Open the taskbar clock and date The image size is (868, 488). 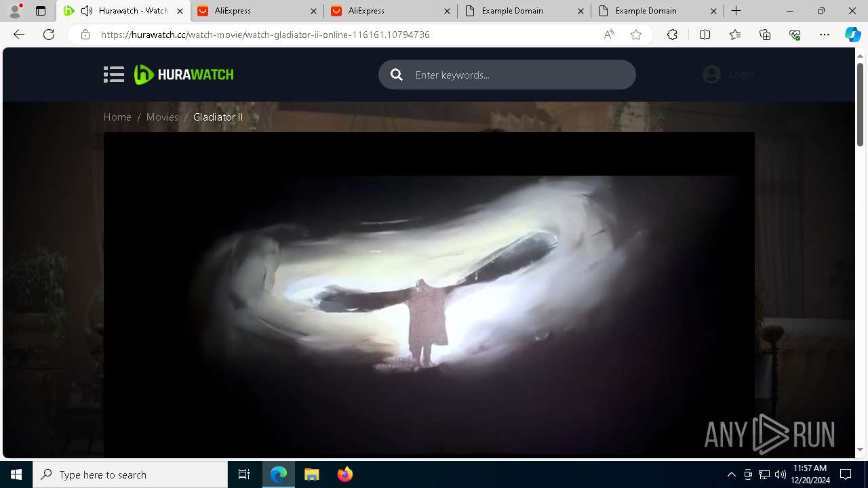pos(809,474)
